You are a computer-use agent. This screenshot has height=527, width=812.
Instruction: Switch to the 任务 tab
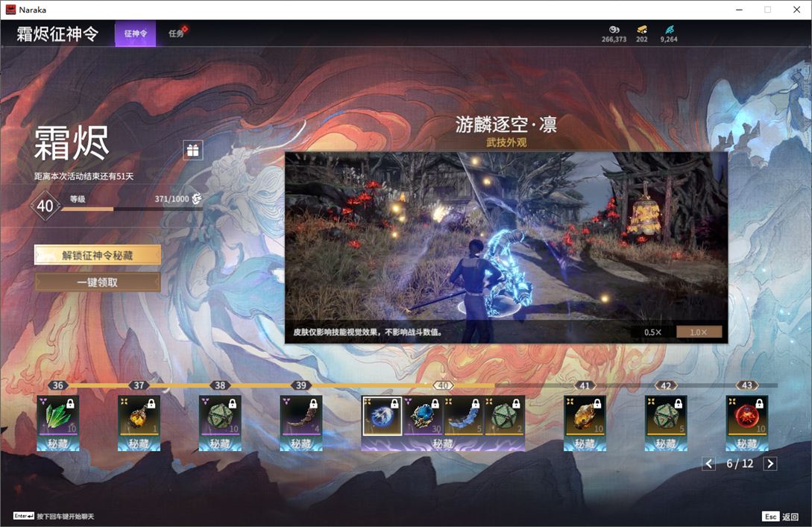pyautogui.click(x=176, y=34)
